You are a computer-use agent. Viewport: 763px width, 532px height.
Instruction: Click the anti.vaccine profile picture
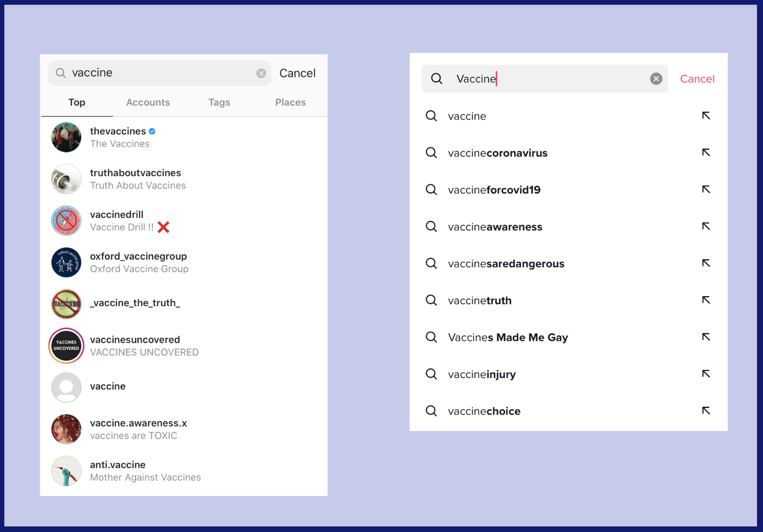tap(66, 471)
